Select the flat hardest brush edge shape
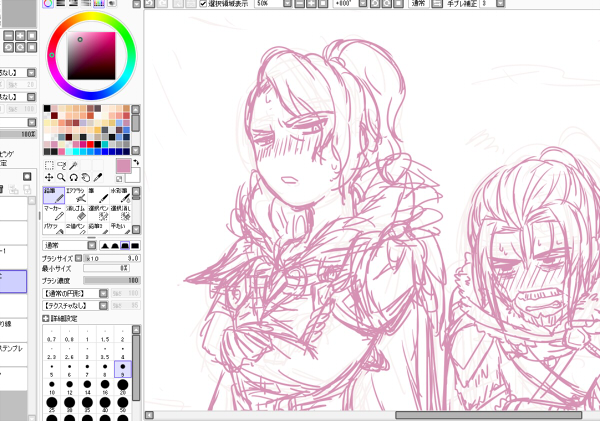Viewport: 600px width, 421px height. tap(135, 246)
